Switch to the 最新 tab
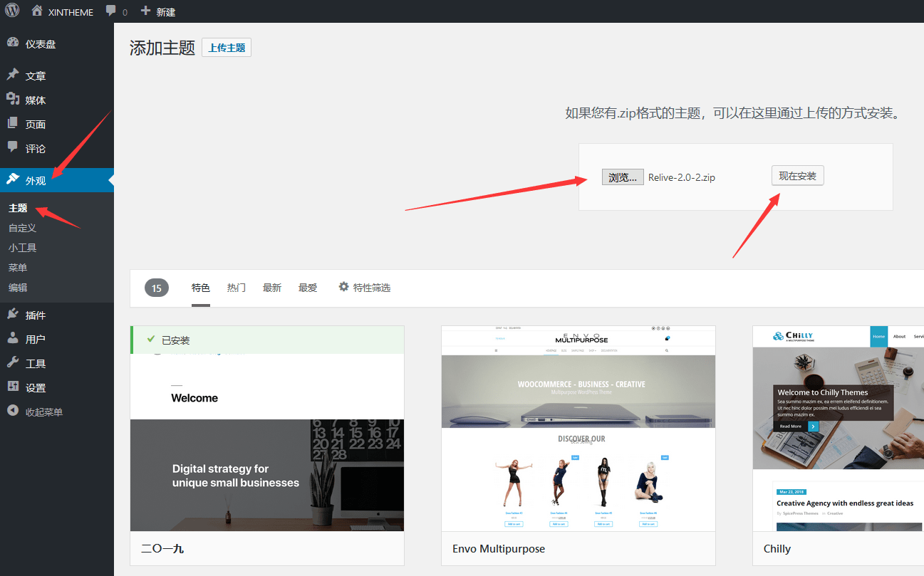 pos(272,288)
